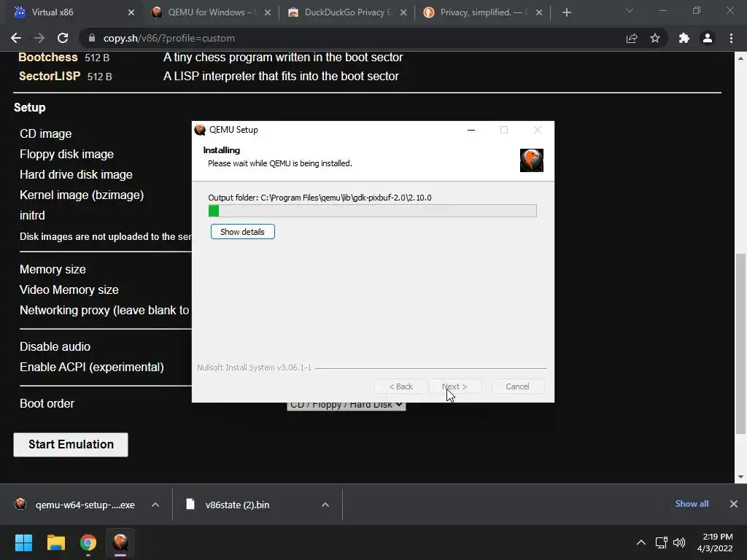The height and width of the screenshot is (560, 747).
Task: Click the Chrome taskbar icon
Action: coord(88,542)
